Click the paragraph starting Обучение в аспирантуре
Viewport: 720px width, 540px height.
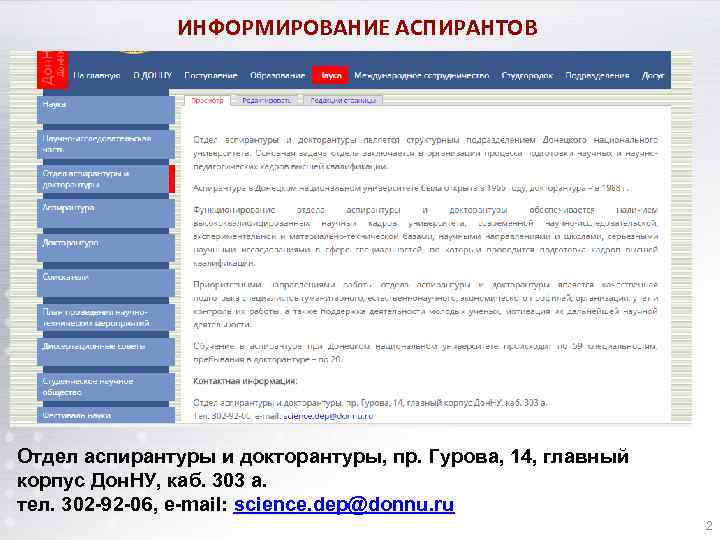coord(426,353)
